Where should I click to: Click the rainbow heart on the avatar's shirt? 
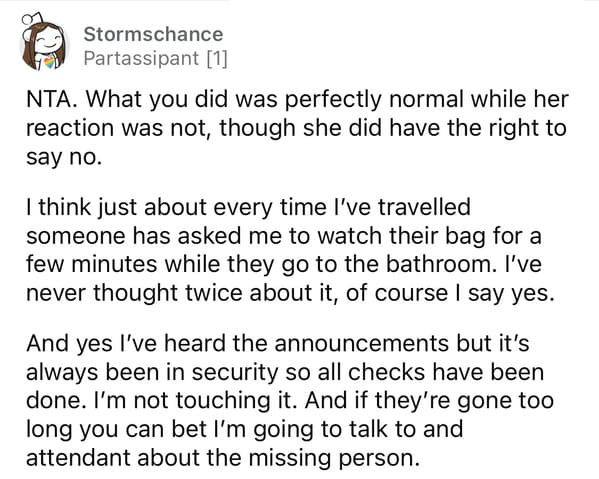[x=49, y=62]
